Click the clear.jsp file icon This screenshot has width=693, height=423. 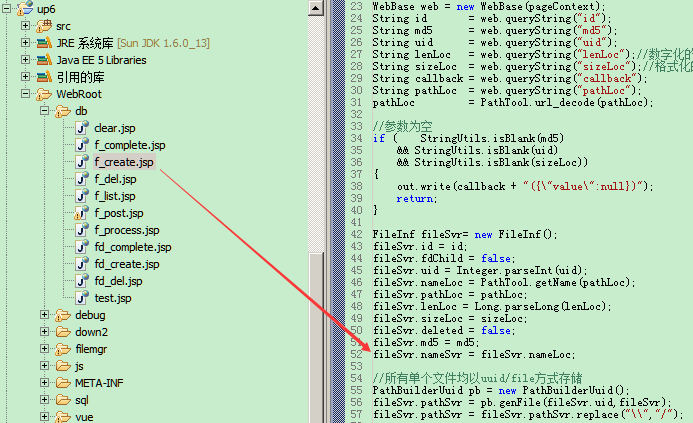[x=82, y=128]
